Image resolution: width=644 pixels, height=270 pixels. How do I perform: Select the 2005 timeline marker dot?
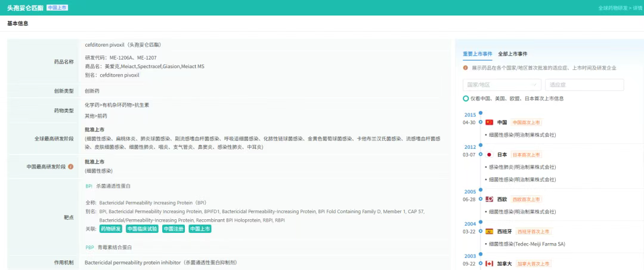(481, 191)
